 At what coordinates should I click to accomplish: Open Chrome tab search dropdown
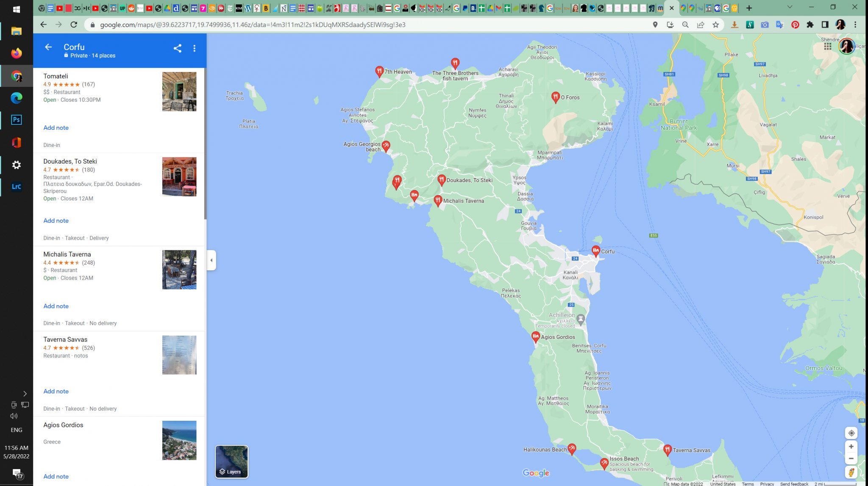(x=790, y=8)
